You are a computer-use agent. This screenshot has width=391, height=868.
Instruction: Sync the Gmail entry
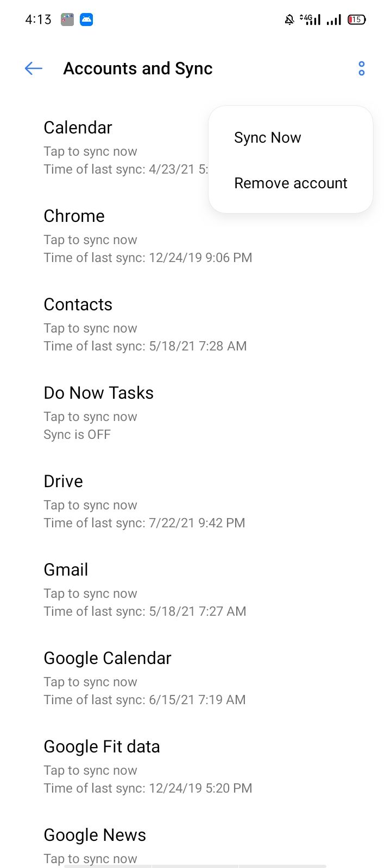click(144, 590)
